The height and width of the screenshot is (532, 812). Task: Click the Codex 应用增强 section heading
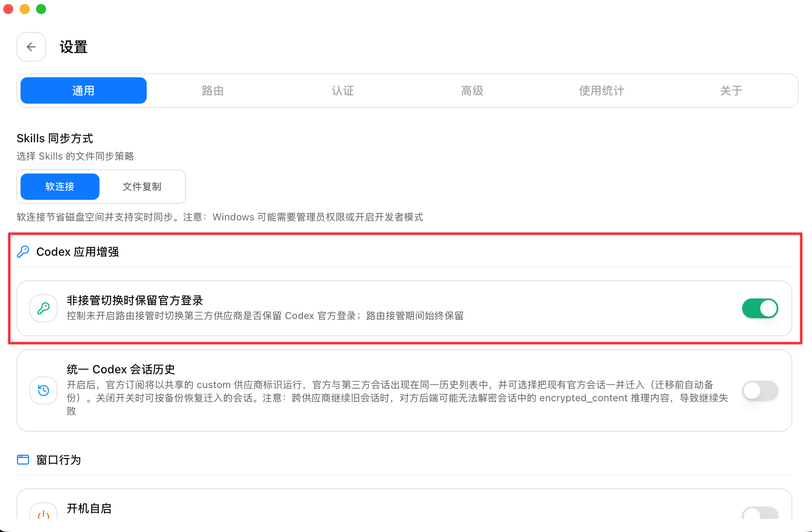coord(78,252)
